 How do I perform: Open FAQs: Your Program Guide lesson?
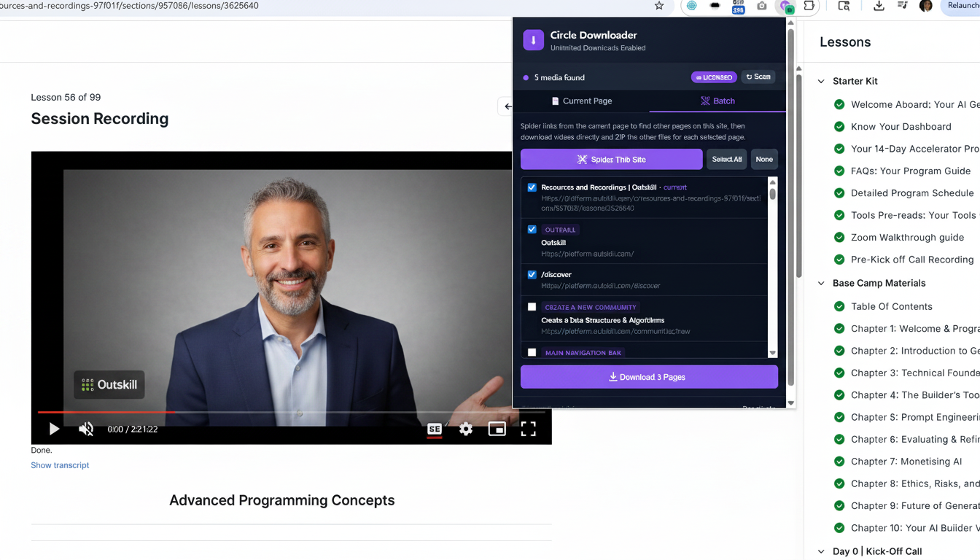(x=911, y=171)
